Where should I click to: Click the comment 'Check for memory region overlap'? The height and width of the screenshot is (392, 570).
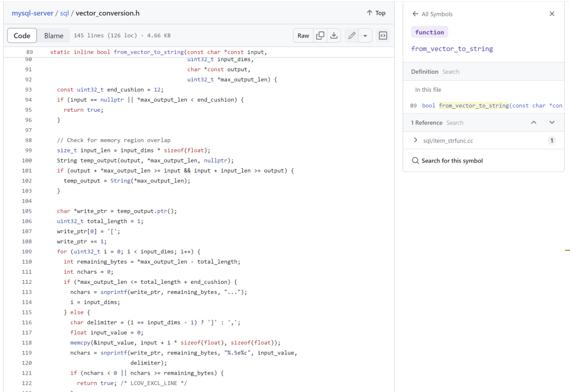tap(113, 140)
